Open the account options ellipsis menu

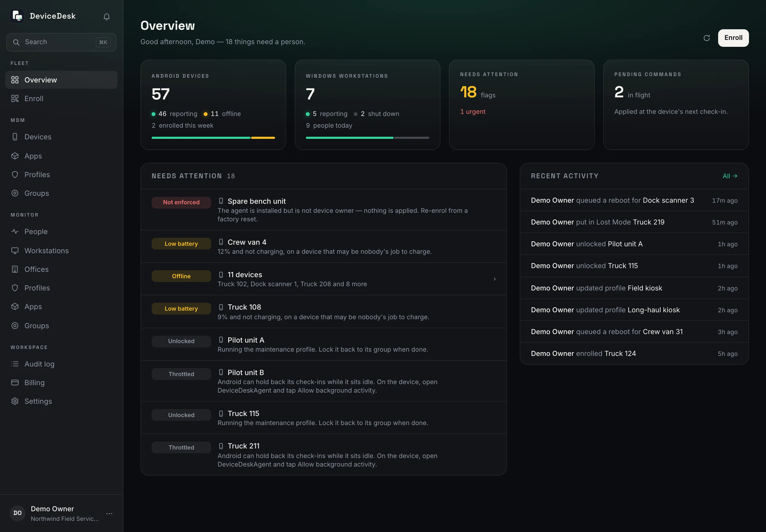109,513
